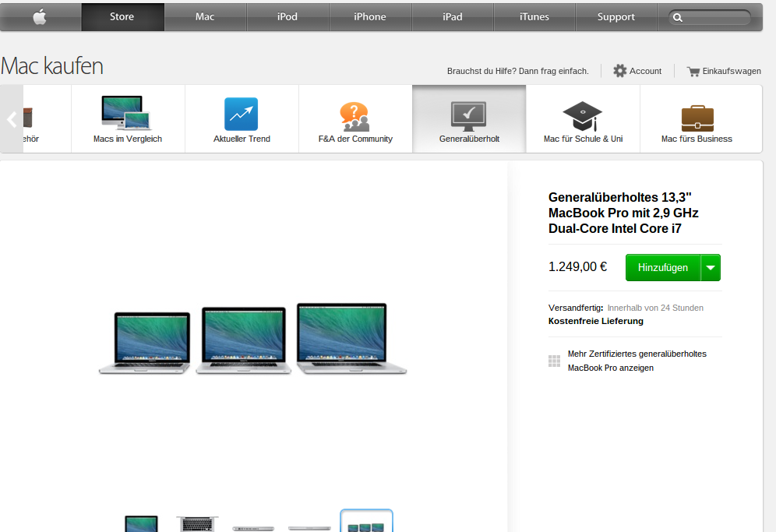The height and width of the screenshot is (532, 776).
Task: Show more certified refurbished MacBook Pro link
Action: (637, 361)
